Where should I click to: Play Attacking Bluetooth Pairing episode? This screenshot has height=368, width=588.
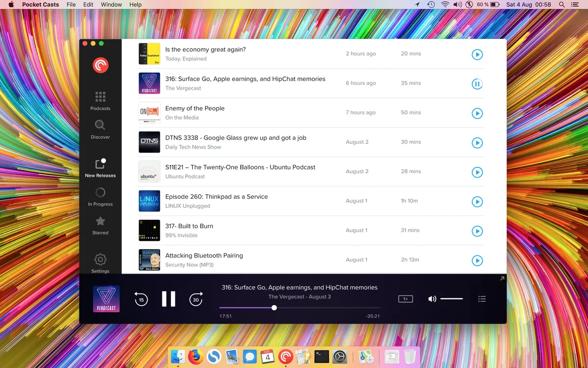[x=477, y=261]
